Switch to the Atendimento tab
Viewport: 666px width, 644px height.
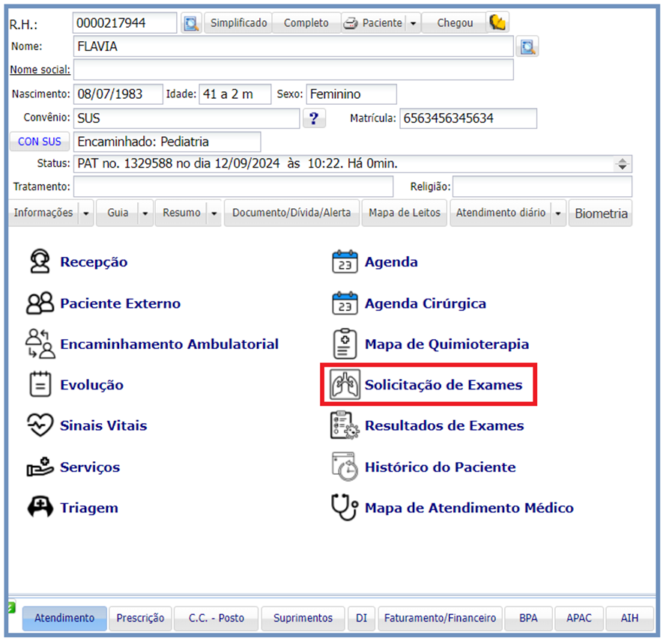(x=64, y=618)
